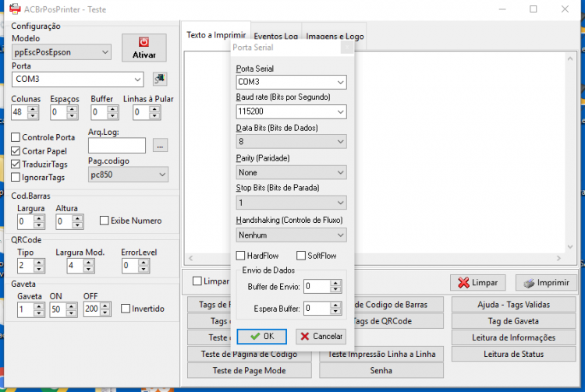The height and width of the screenshot is (392, 585).
Task: Increase Colunas value with up arrow
Action: (33, 109)
